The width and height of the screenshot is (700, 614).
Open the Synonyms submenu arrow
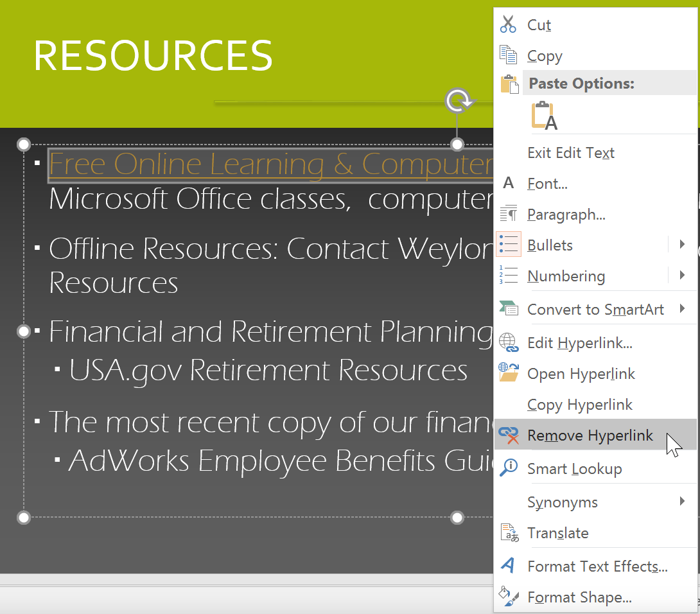[682, 502]
